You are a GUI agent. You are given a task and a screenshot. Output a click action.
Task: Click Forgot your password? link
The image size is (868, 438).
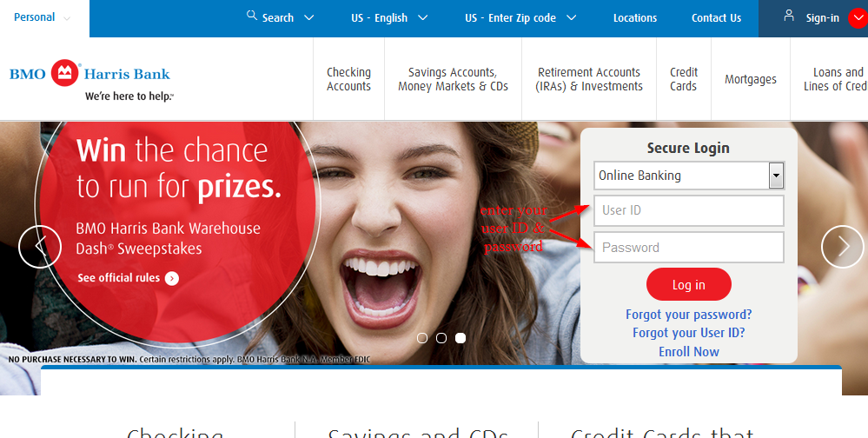pos(689,315)
